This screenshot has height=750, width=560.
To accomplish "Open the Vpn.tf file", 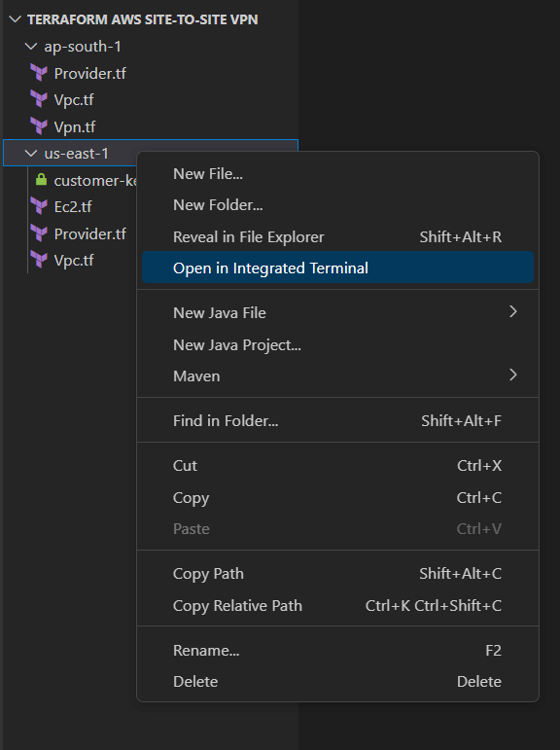I will (75, 126).
